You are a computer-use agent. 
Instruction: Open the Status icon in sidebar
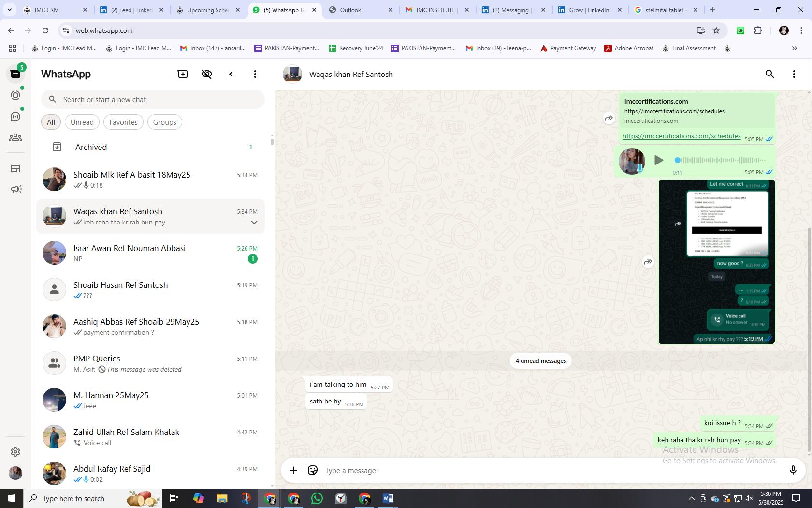pyautogui.click(x=15, y=95)
